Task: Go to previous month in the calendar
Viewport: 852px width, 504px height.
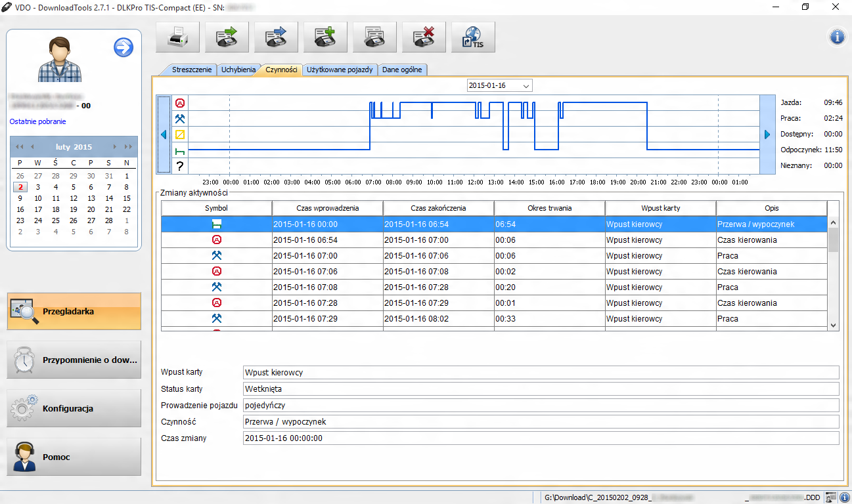Action: 32,147
